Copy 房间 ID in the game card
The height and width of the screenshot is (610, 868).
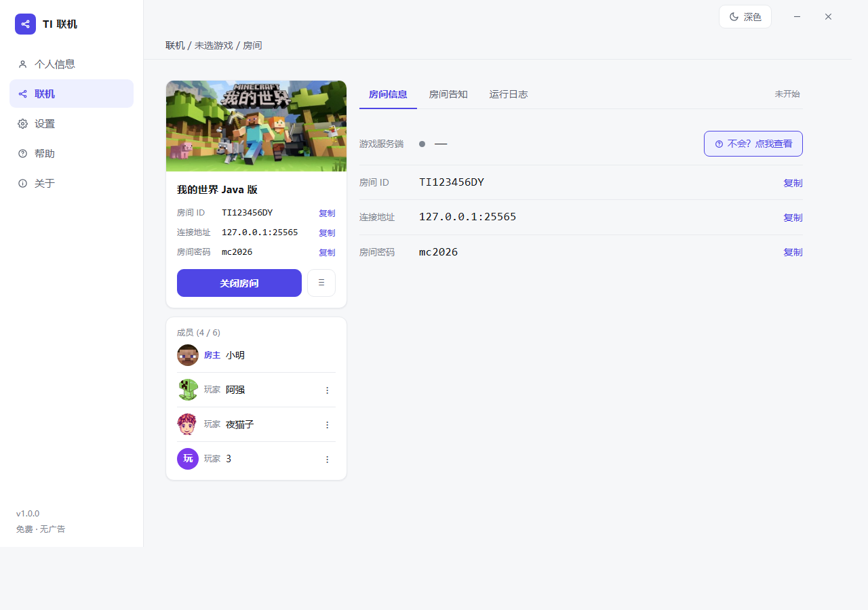point(327,213)
